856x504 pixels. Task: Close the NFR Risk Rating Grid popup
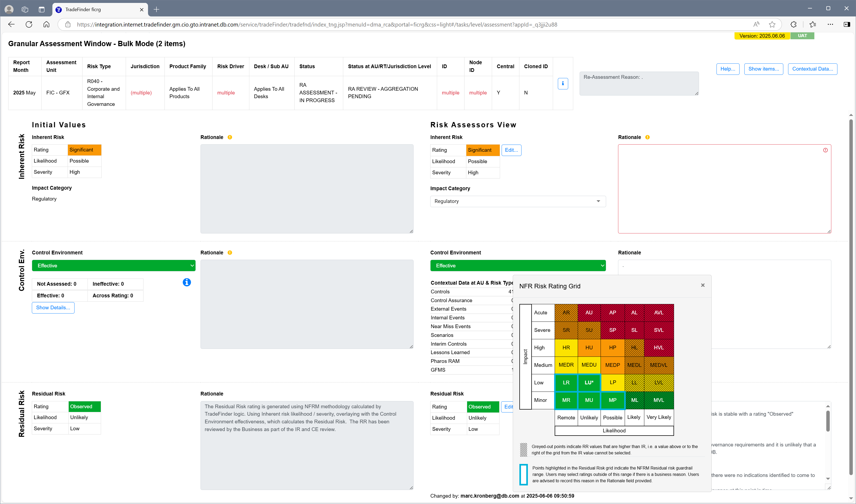(703, 285)
